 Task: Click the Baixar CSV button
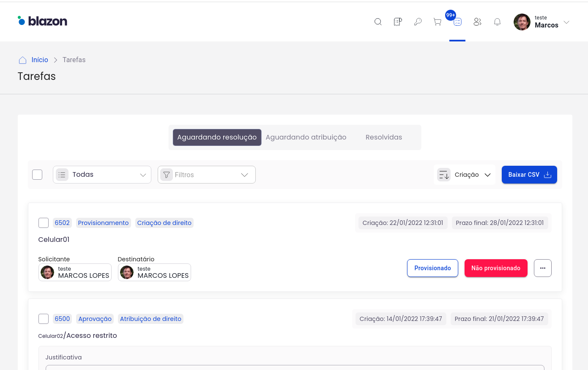point(529,175)
